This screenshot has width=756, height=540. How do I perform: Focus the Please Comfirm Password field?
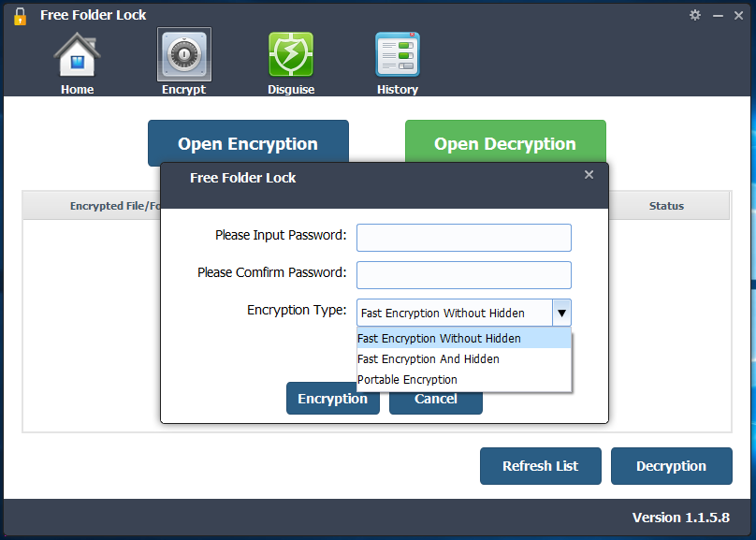464,275
